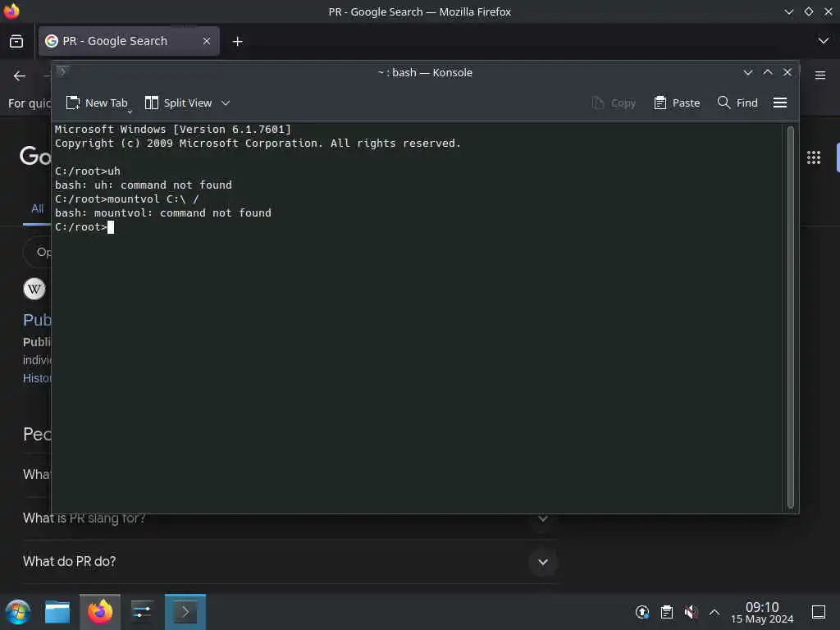
Task: Open the Konsole hamburger menu
Action: click(780, 103)
